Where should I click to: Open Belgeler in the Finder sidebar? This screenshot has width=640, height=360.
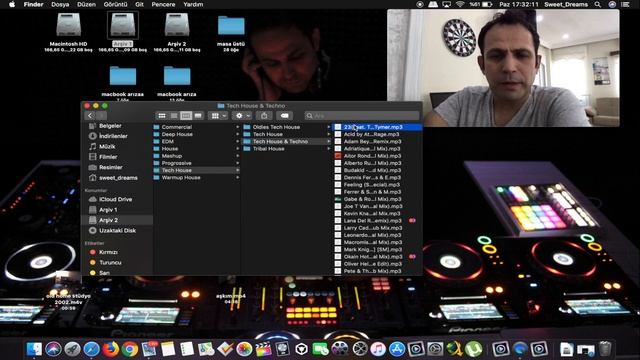pos(110,126)
